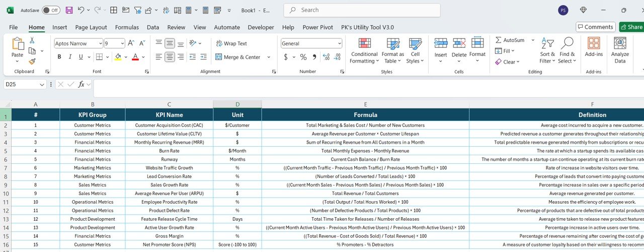The width and height of the screenshot is (644, 252).
Task: Select the Italic formatting icon
Action: pyautogui.click(x=71, y=57)
